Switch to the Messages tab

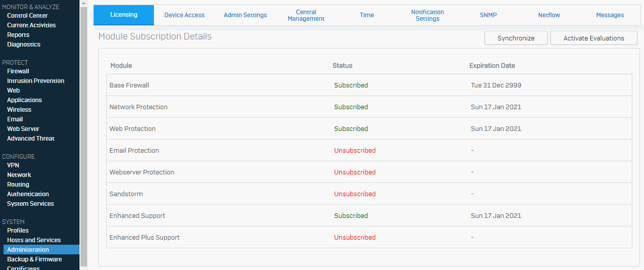[610, 15]
